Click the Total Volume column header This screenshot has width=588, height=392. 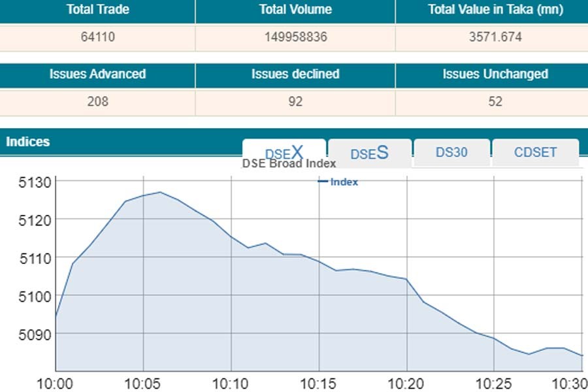pos(295,10)
